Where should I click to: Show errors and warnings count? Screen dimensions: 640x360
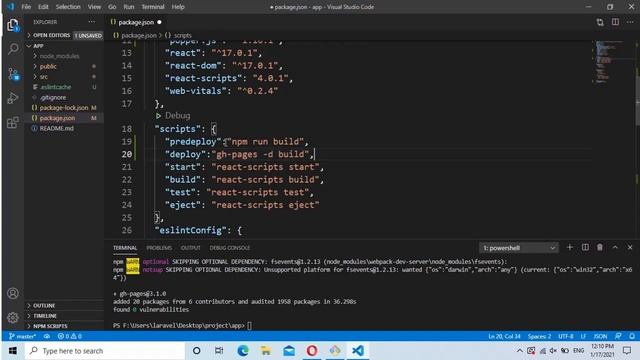[69, 336]
